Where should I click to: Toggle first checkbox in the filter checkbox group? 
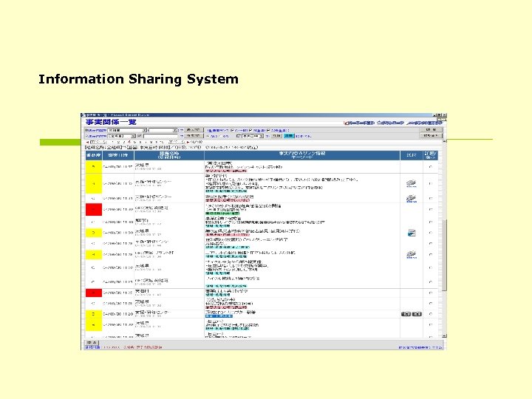tap(233, 130)
